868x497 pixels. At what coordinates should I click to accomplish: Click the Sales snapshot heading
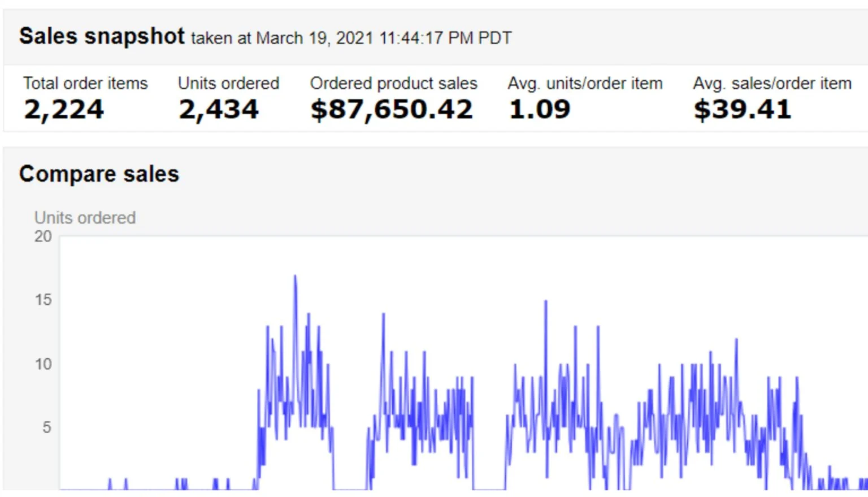pyautogui.click(x=102, y=36)
